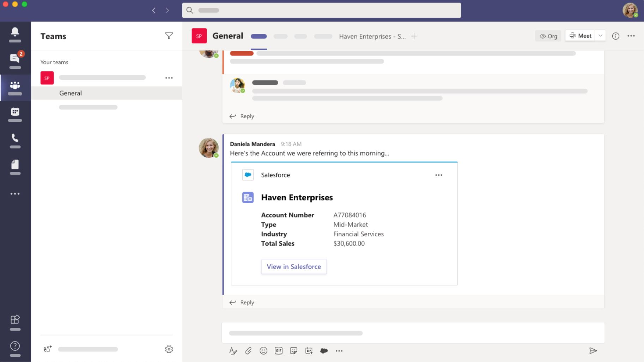Viewport: 644px width, 362px height.
Task: Open the Activity feed
Action: pos(14,32)
